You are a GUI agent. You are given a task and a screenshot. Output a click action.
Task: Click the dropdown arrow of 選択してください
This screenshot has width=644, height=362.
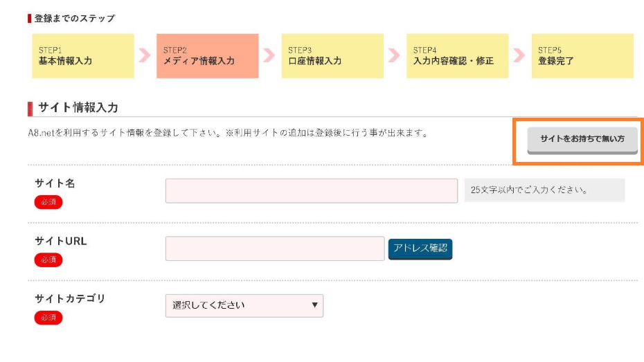[314, 305]
